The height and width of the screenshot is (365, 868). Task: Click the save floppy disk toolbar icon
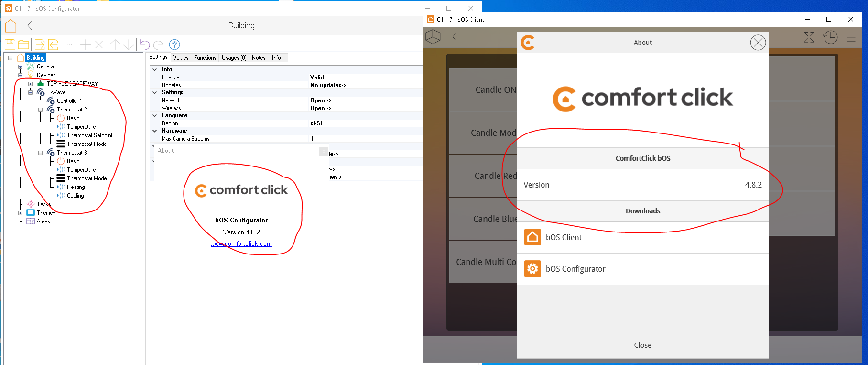[10, 44]
